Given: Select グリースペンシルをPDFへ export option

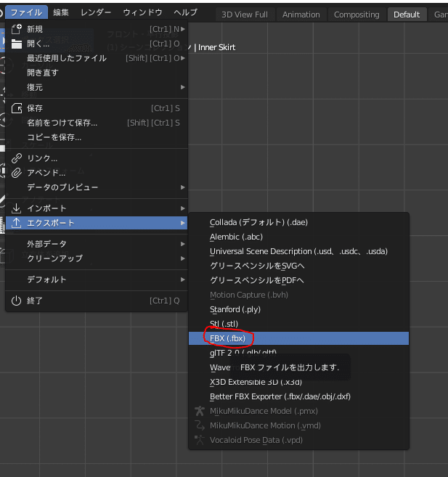Looking at the screenshot, I should click(x=298, y=280).
